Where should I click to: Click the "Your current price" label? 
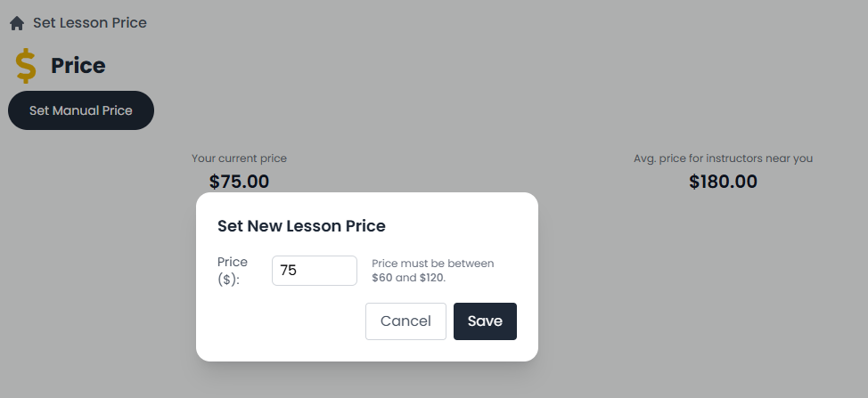coord(239,158)
